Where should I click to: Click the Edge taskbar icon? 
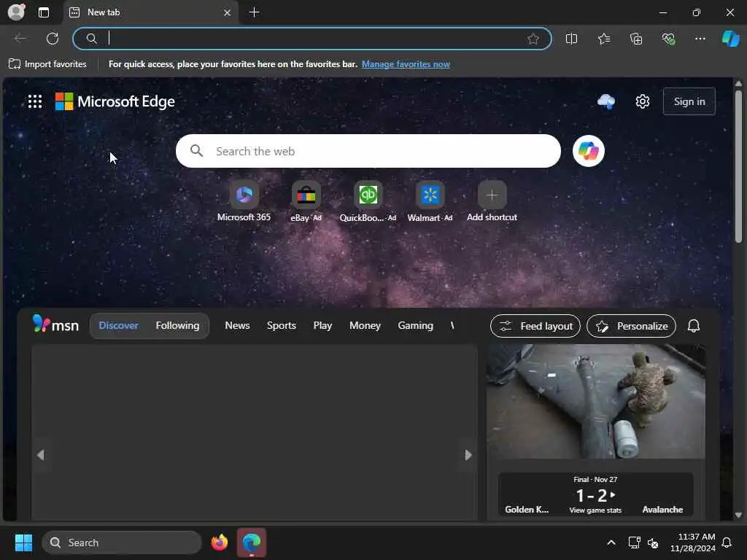click(x=252, y=542)
